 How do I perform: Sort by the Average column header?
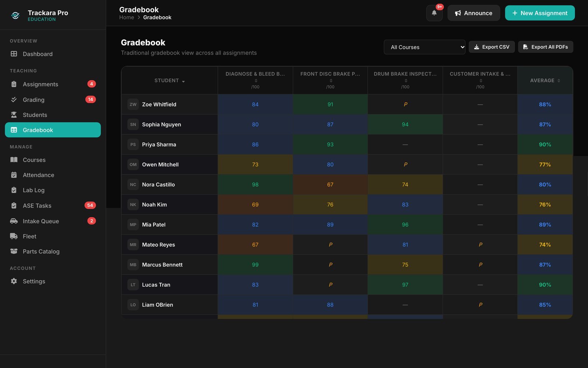point(545,81)
